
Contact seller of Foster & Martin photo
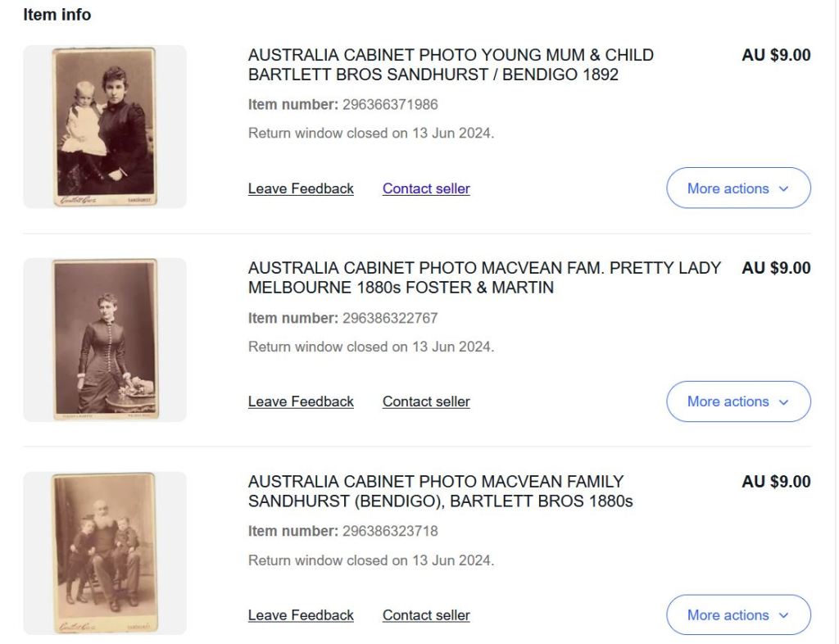[426, 401]
